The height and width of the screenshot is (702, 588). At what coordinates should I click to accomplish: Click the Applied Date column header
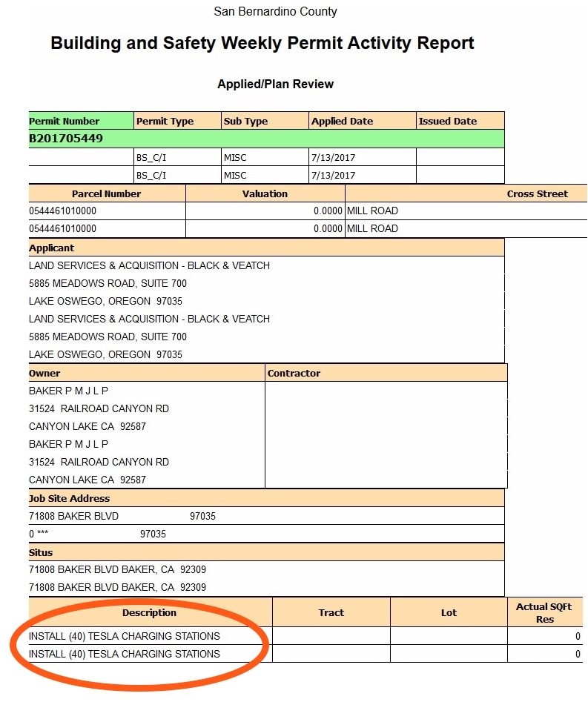(342, 121)
